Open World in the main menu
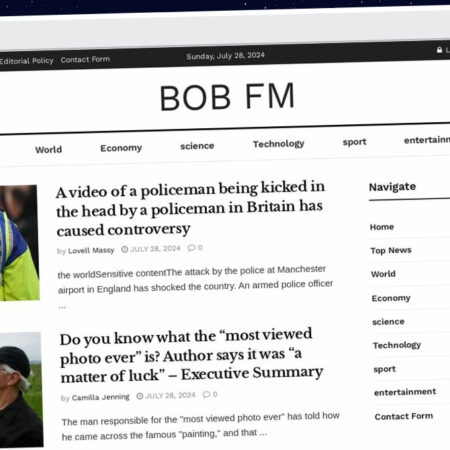The height and width of the screenshot is (450, 450). (x=49, y=149)
